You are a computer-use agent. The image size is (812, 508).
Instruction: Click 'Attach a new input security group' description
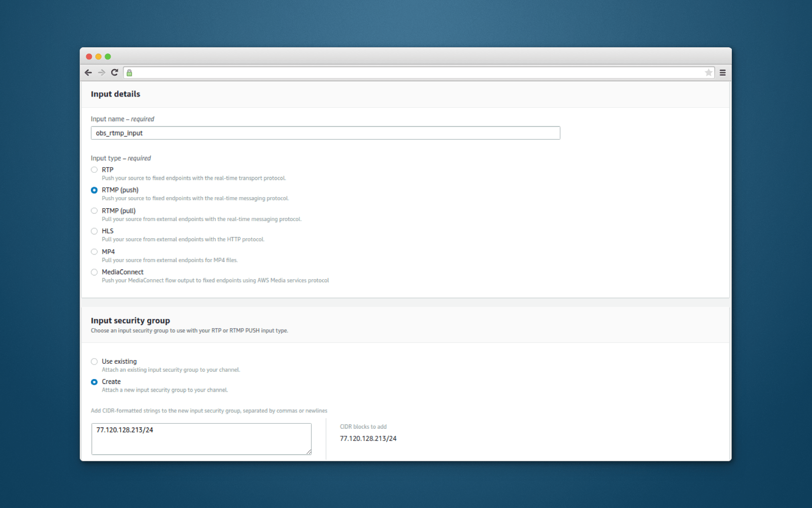(x=164, y=390)
